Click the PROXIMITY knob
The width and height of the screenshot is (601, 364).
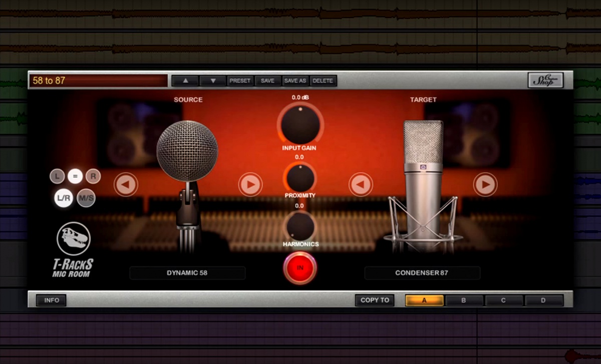[x=300, y=177]
